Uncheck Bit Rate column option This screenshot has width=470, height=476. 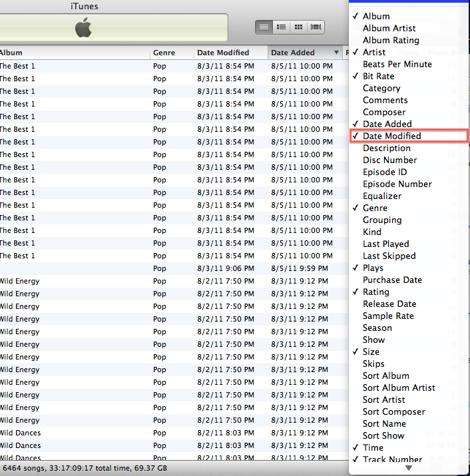click(x=408, y=76)
